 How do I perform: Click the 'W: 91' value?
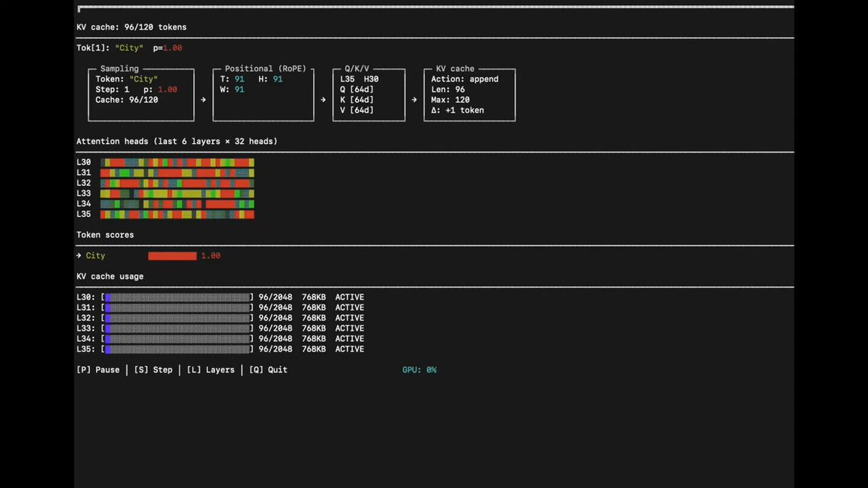[231, 90]
